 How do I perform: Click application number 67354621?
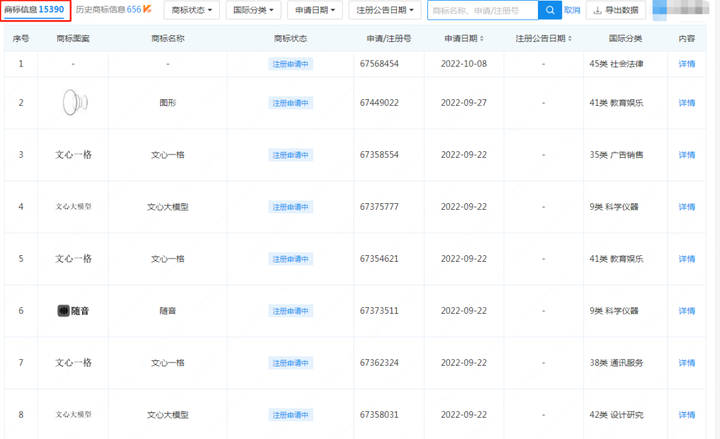click(x=379, y=259)
